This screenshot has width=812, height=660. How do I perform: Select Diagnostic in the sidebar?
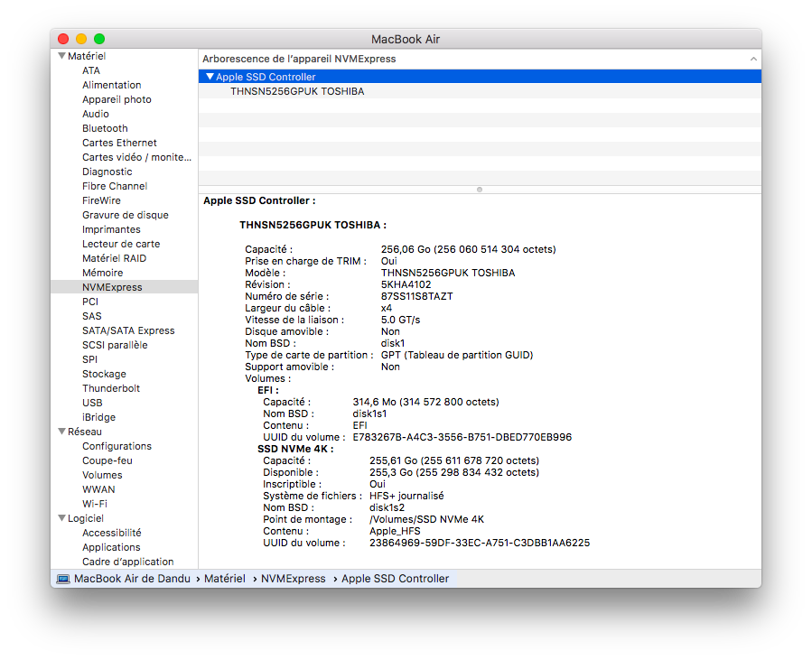(x=107, y=172)
